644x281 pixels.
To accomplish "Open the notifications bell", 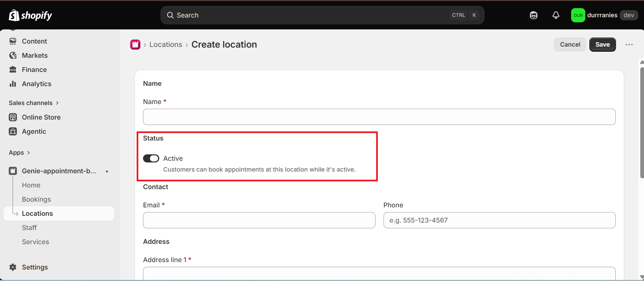I will (556, 15).
